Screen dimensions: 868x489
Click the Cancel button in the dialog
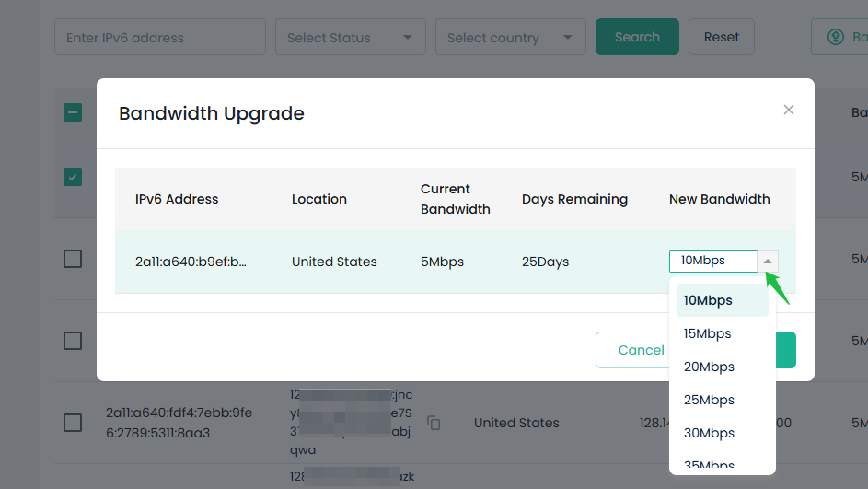pyautogui.click(x=634, y=350)
